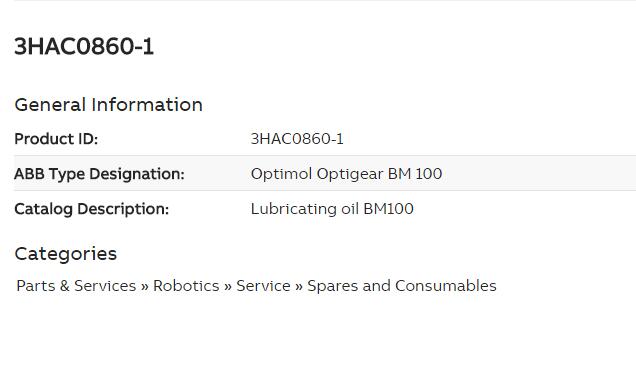Click the Product ID label
636x376 pixels.
click(56, 139)
